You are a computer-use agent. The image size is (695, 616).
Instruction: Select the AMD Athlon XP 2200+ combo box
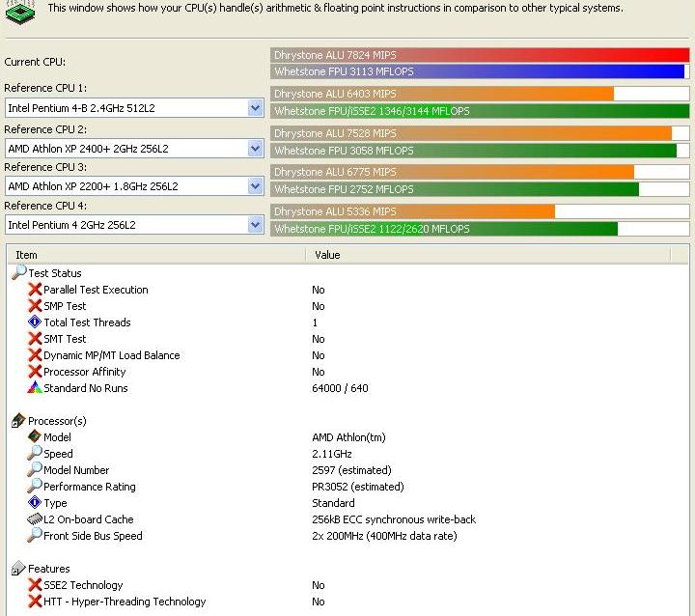134,186
